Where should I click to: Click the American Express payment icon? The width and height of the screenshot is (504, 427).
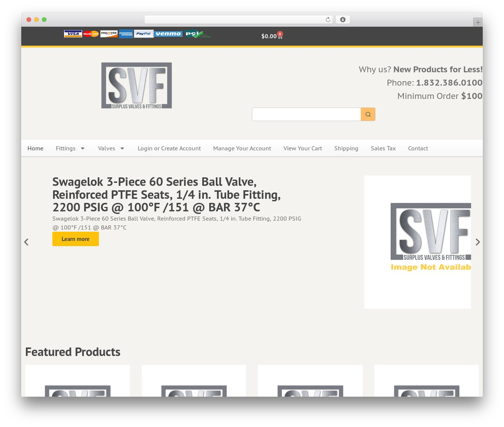pyautogui.click(x=126, y=34)
